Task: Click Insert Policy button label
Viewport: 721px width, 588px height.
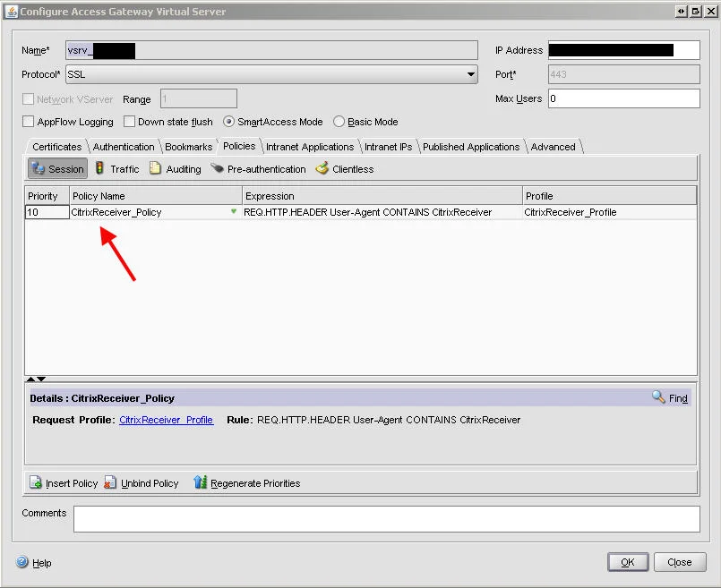Action: coord(72,483)
